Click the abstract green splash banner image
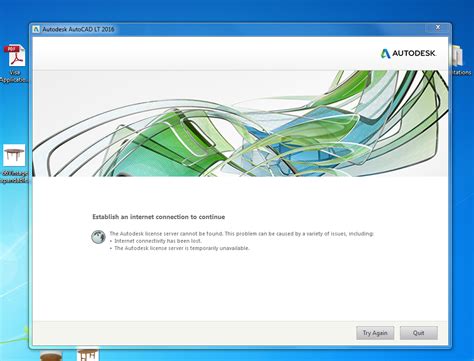The height and width of the screenshot is (361, 474). click(240, 123)
